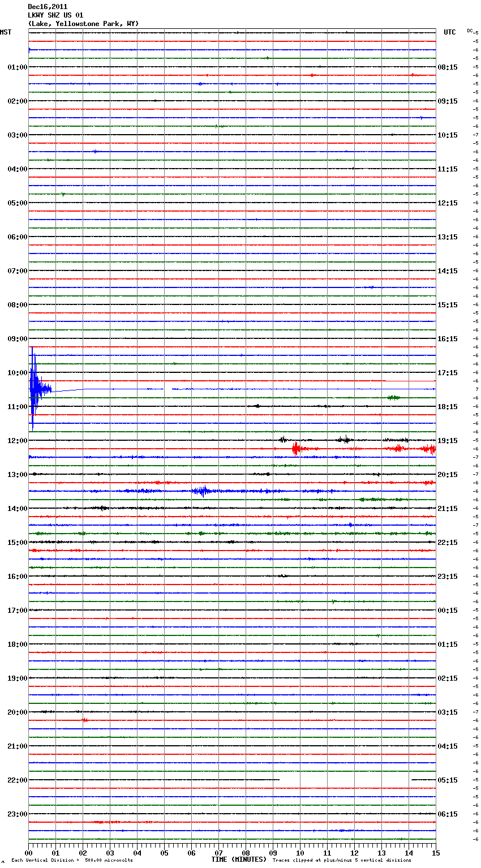Click the 12:15 UTC time label
The height and width of the screenshot is (868, 481).
pos(448,203)
